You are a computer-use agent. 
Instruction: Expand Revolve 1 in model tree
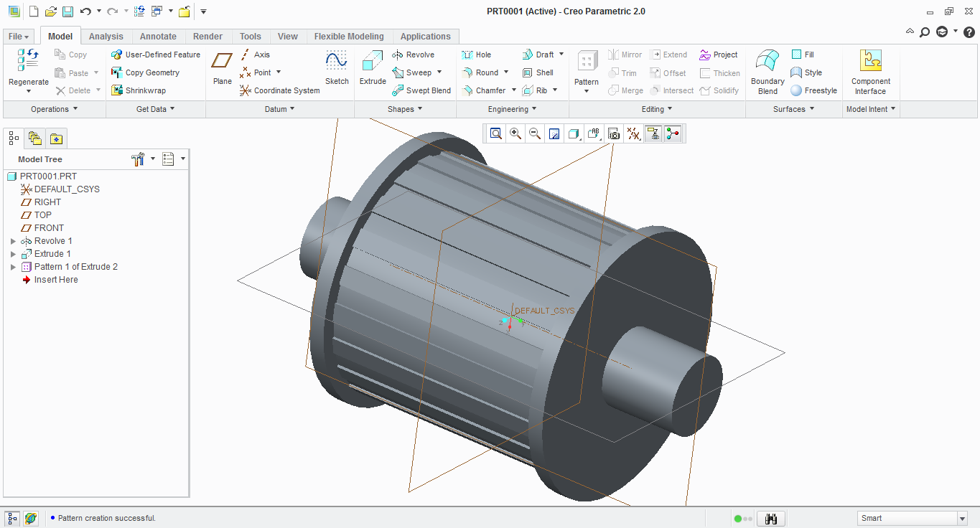(13, 241)
